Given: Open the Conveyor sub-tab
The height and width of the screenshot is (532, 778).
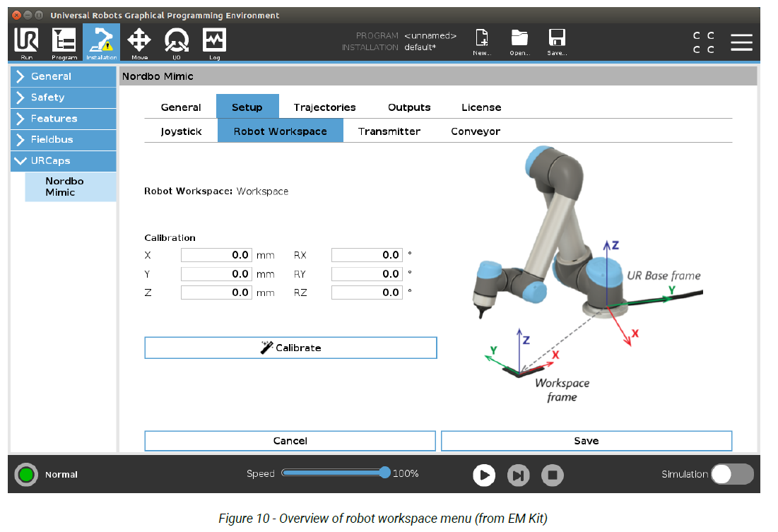Looking at the screenshot, I should (476, 131).
